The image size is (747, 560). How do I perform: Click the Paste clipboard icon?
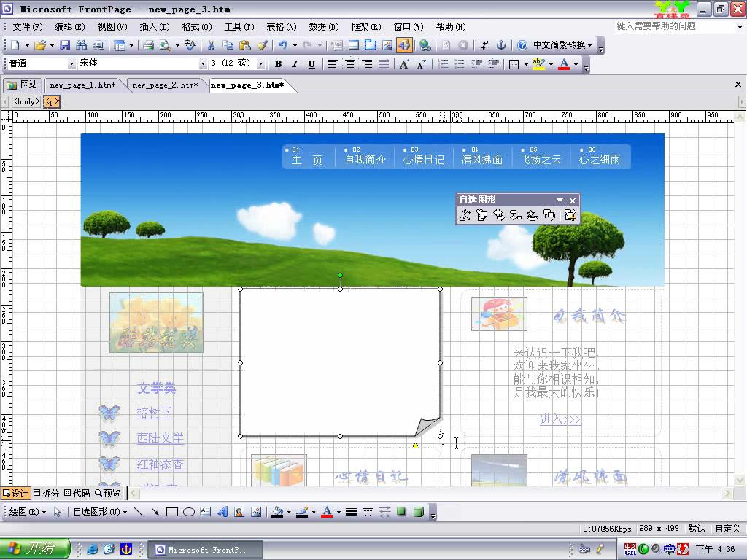pos(245,45)
